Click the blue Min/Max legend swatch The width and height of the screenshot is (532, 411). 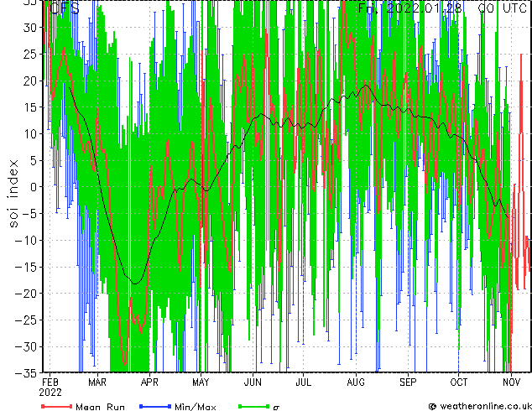tap(155, 406)
